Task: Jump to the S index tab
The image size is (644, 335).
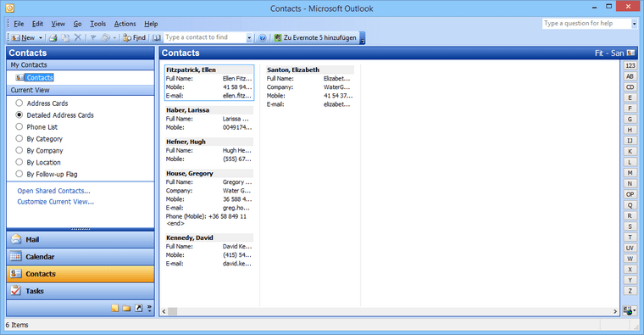Action: [630, 226]
